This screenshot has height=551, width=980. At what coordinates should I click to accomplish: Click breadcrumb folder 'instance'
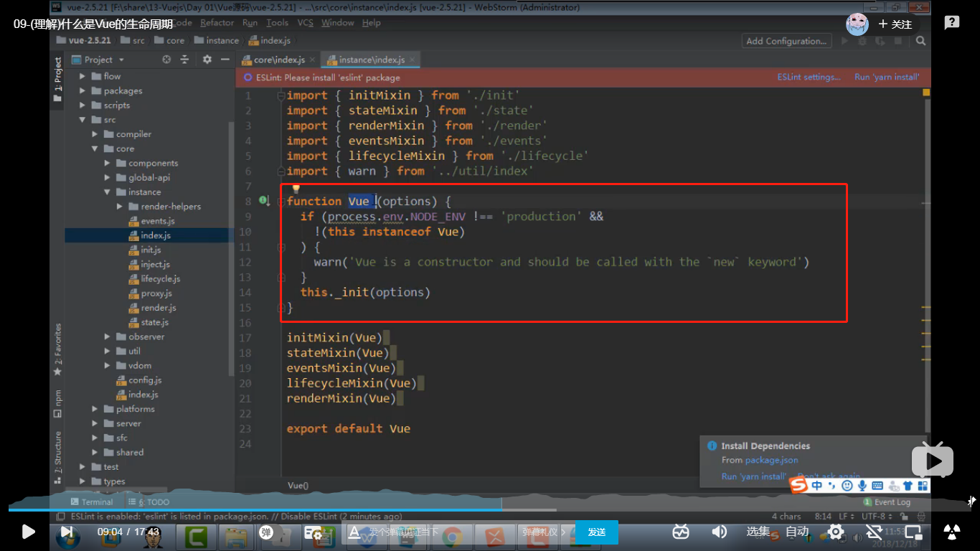216,41
